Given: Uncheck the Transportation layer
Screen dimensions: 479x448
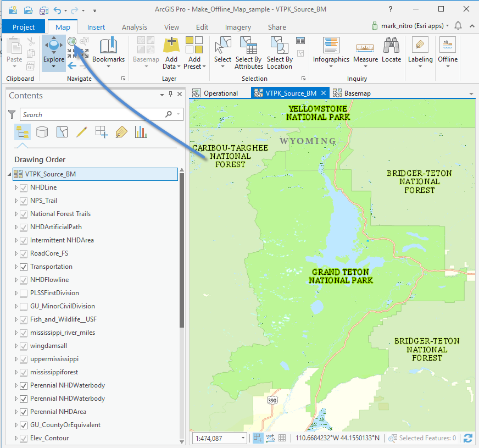Looking at the screenshot, I should [x=24, y=267].
